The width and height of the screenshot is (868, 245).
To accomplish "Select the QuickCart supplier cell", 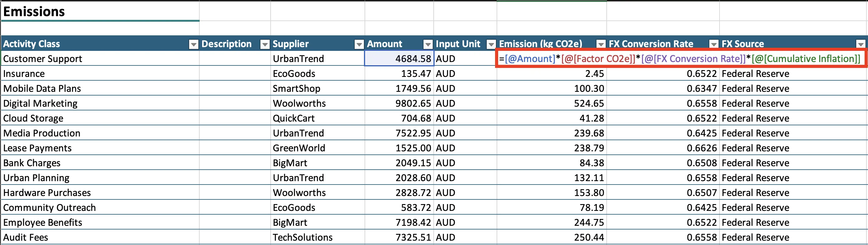I will (x=317, y=118).
